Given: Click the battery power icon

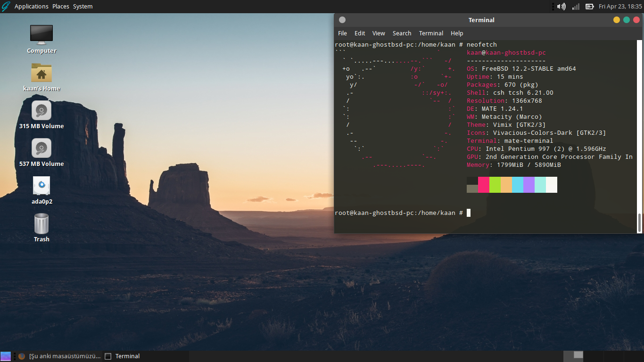Looking at the screenshot, I should coord(589,7).
